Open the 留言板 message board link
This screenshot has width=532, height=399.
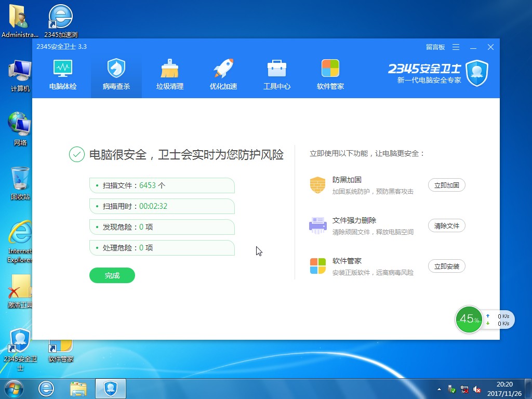[x=435, y=47]
